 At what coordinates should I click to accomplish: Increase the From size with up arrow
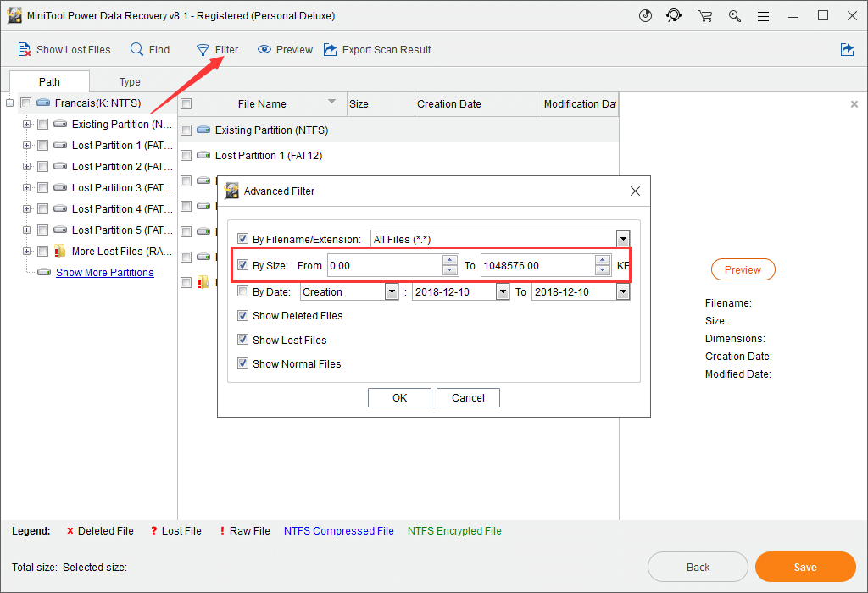450,261
